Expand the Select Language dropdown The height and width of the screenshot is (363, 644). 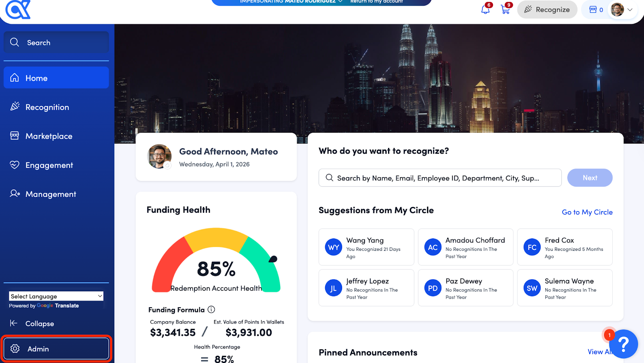click(x=56, y=296)
